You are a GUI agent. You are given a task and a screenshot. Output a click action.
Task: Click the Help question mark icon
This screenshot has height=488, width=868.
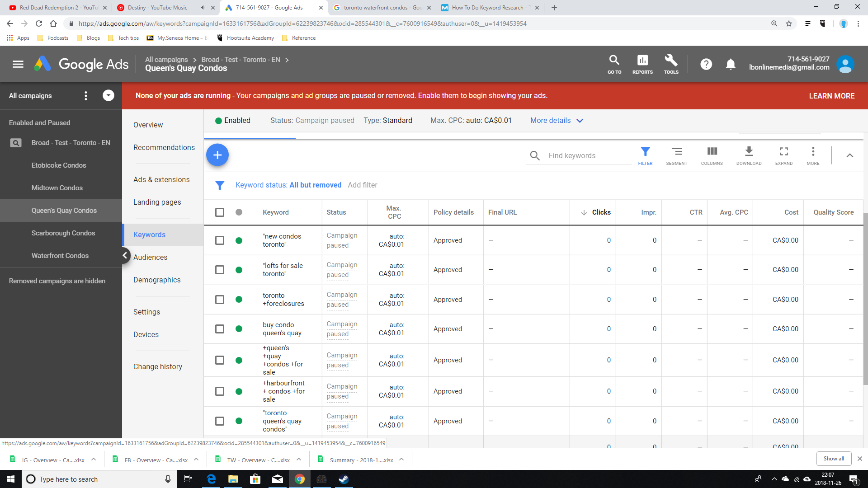coord(706,65)
